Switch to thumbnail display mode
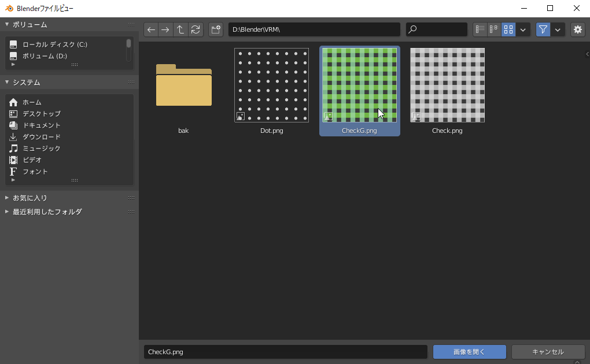The height and width of the screenshot is (364, 590). (508, 29)
